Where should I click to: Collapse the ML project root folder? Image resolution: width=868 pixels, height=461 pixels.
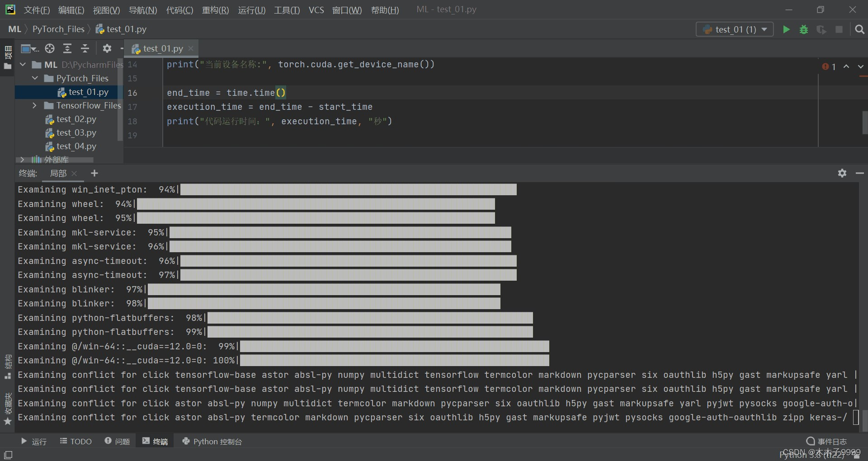coord(23,65)
